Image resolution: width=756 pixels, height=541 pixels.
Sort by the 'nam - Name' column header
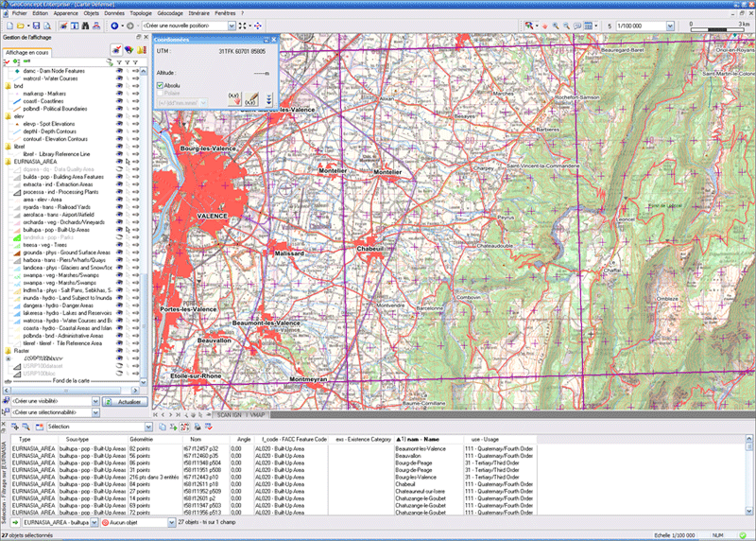tap(428, 439)
